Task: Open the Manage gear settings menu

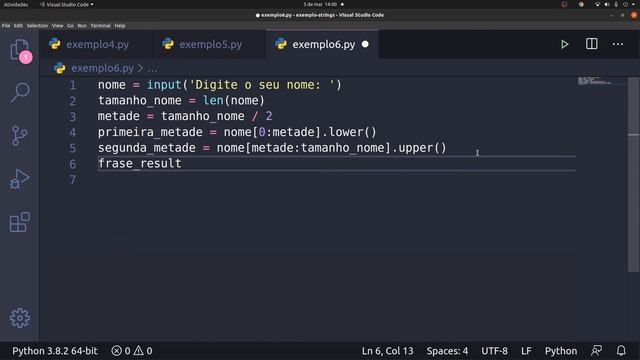Action: (20, 318)
